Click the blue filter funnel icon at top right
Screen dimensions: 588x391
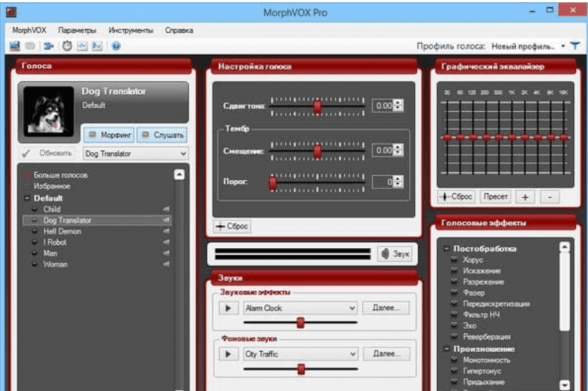coord(575,45)
